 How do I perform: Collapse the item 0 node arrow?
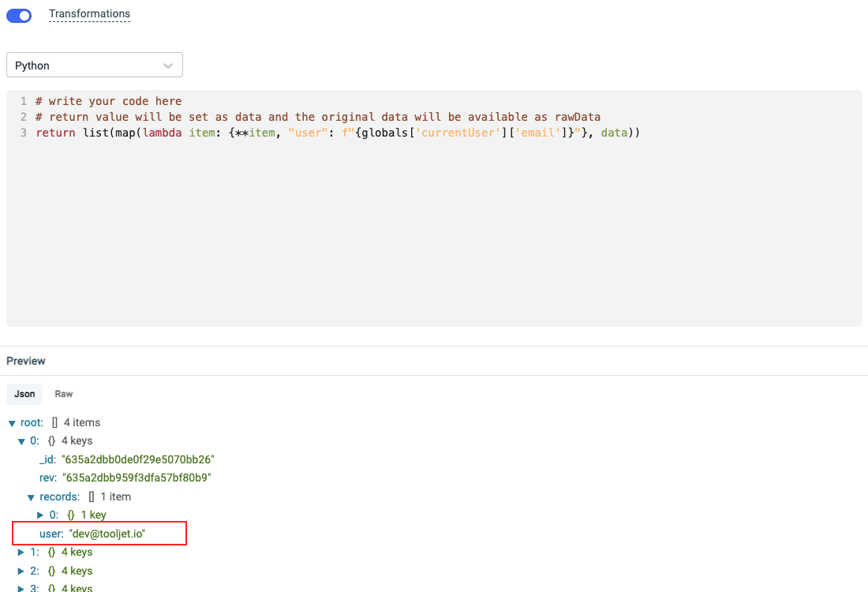(22, 441)
